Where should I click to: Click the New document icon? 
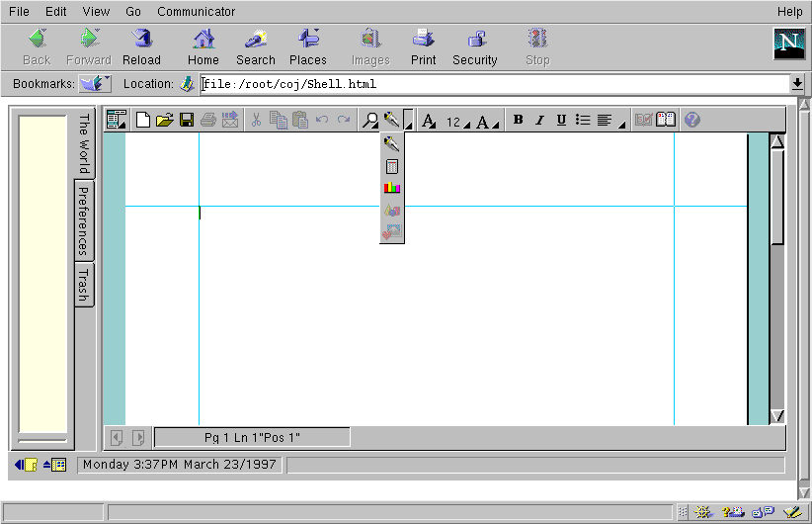coord(143,121)
